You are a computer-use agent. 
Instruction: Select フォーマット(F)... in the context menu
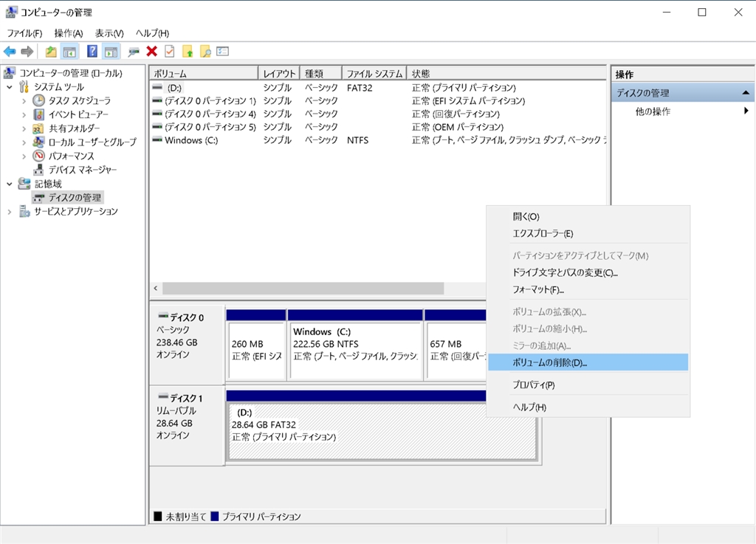(538, 289)
